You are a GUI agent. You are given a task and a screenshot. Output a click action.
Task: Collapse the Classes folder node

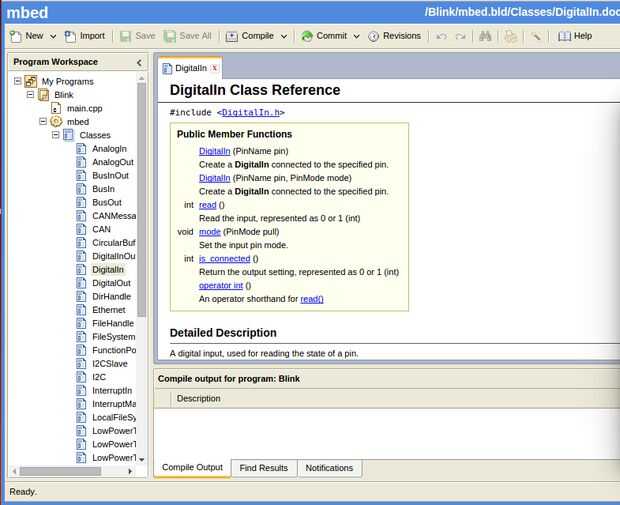(x=55, y=135)
